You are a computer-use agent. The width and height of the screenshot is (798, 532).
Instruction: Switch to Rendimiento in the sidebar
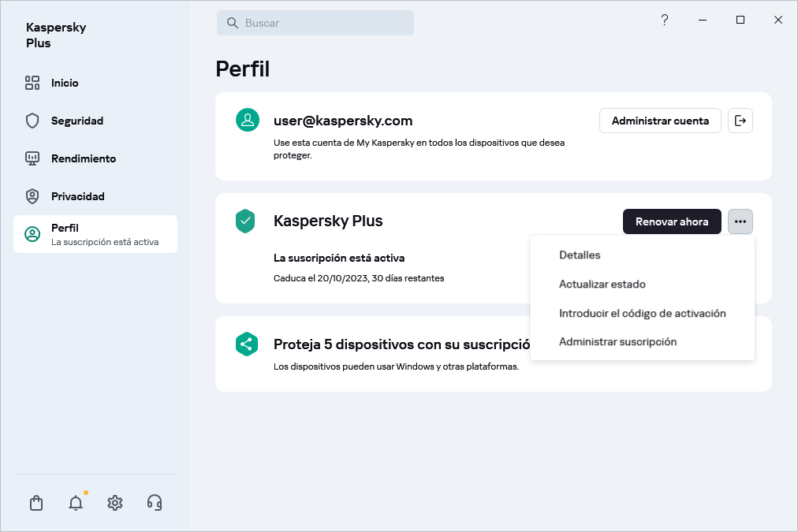coord(83,158)
